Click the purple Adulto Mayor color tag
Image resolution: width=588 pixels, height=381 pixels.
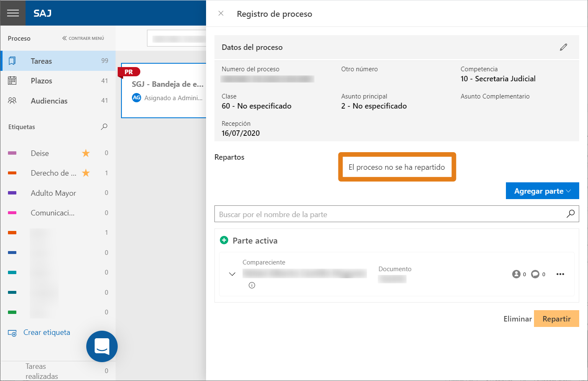tap(12, 193)
